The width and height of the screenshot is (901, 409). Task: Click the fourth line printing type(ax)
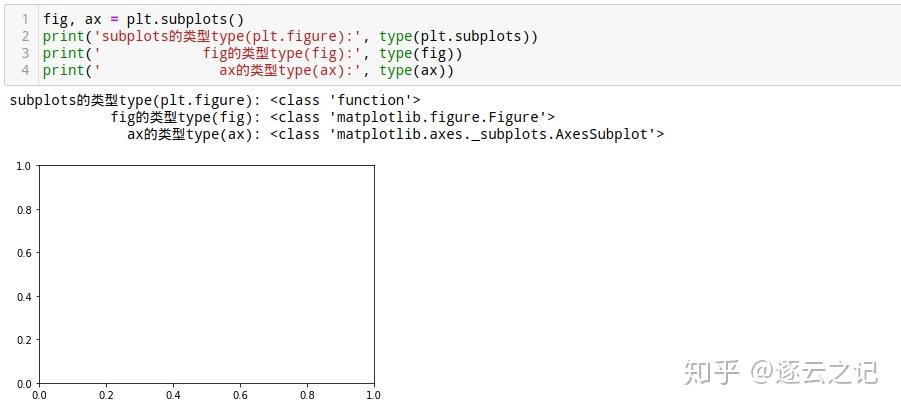[x=248, y=70]
